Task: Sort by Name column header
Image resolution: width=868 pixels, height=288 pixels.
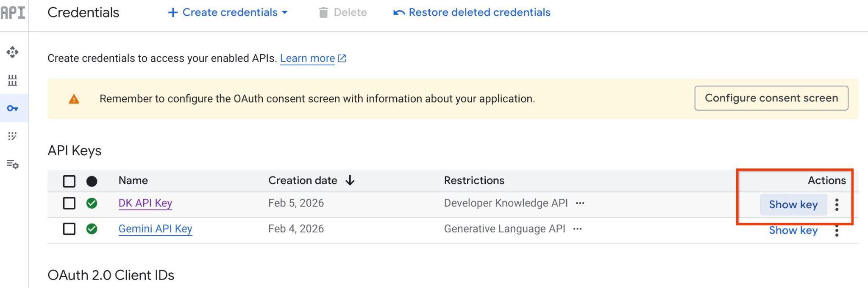Action: pos(133,181)
